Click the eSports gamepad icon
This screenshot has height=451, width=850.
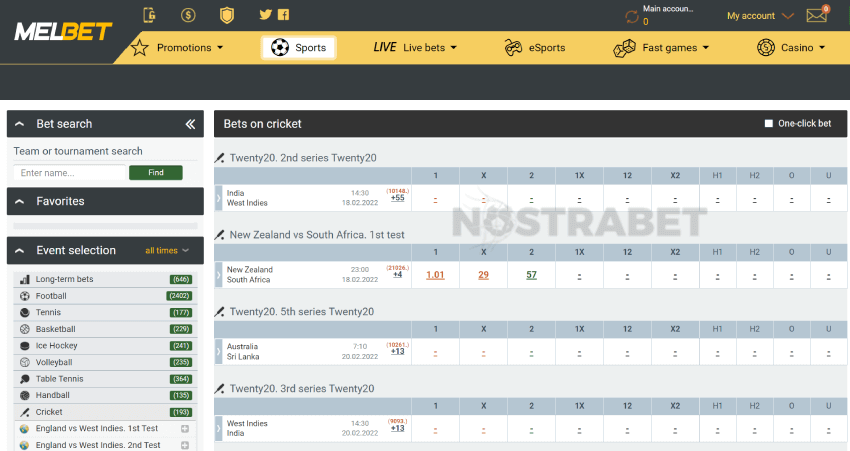coord(513,48)
